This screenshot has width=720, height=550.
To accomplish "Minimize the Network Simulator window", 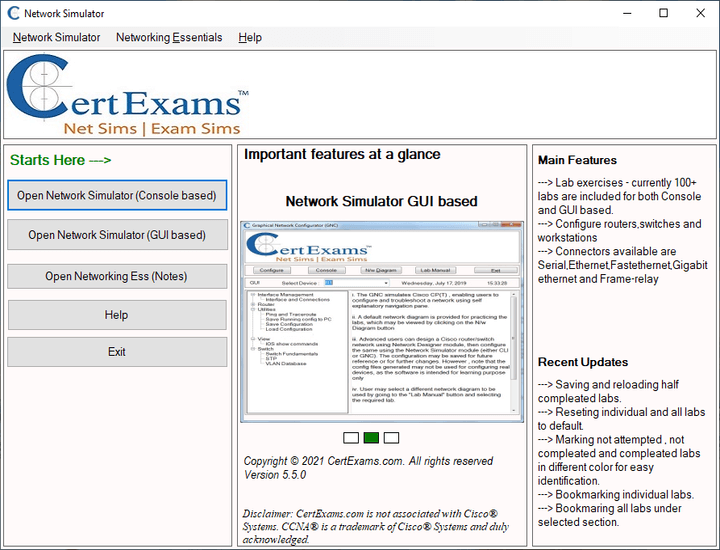I will pos(627,13).
